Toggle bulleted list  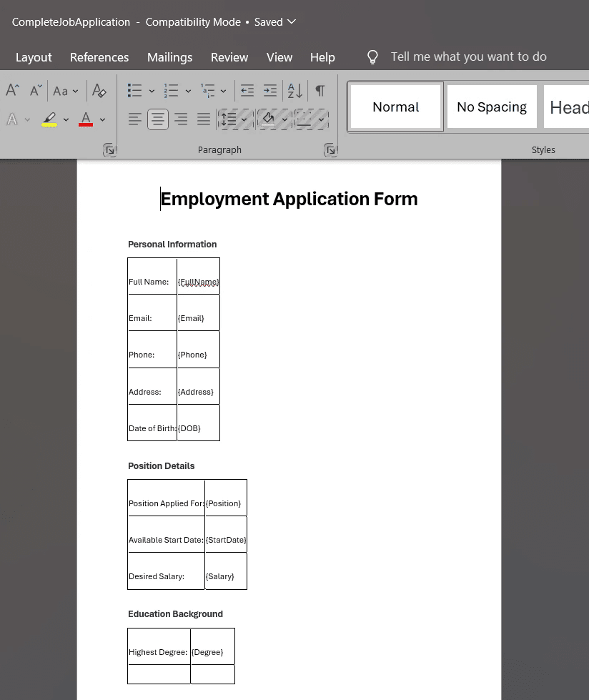[134, 91]
